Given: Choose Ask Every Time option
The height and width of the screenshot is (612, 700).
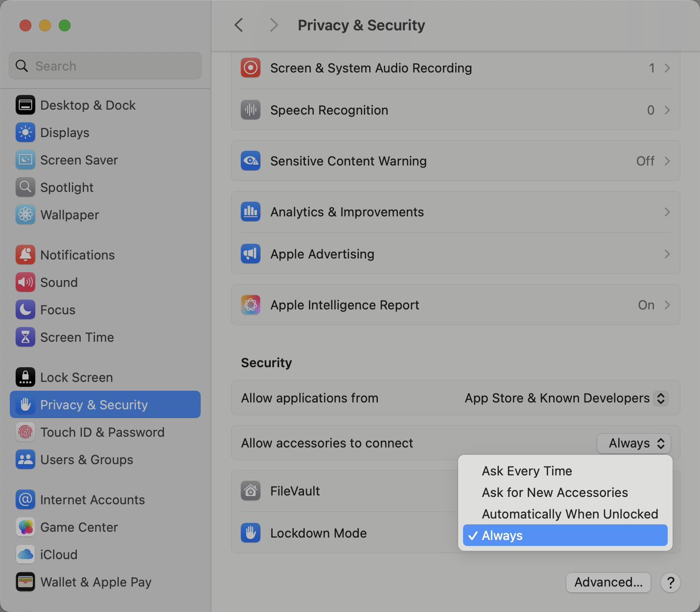Looking at the screenshot, I should coord(565,471).
